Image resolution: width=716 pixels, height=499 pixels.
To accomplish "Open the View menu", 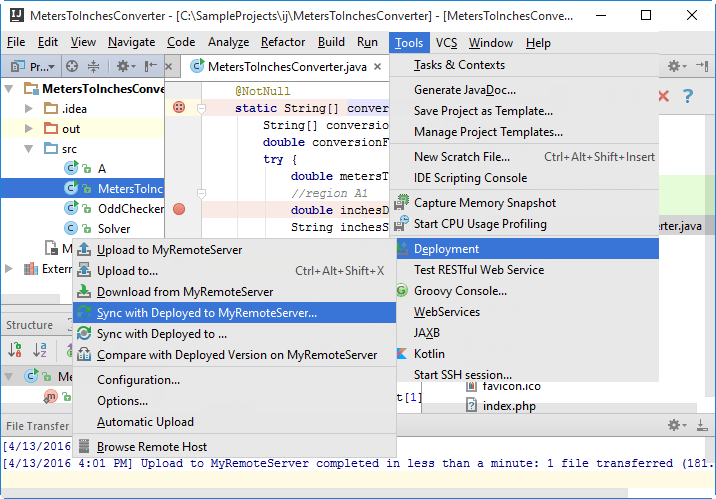I will pos(83,42).
